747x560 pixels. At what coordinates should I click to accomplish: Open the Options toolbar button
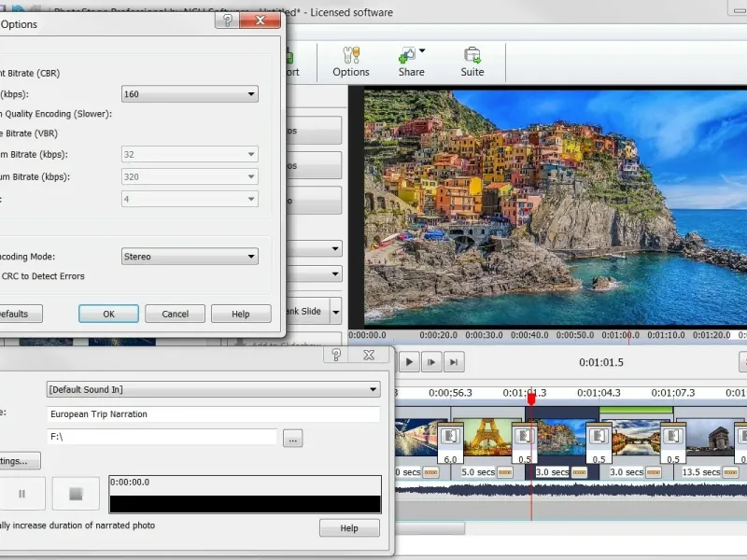click(x=351, y=62)
